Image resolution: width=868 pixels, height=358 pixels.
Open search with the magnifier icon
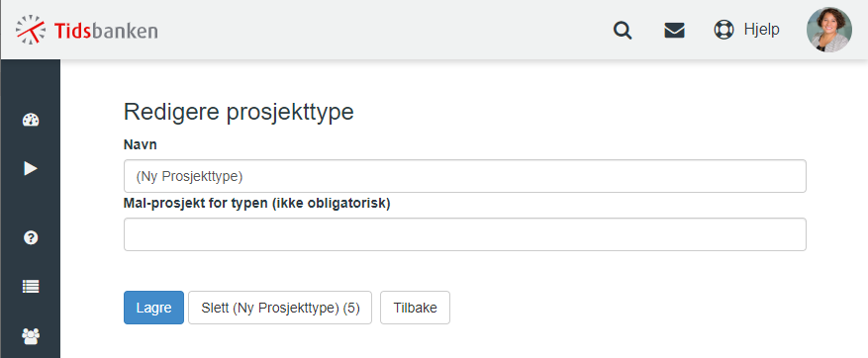[623, 30]
